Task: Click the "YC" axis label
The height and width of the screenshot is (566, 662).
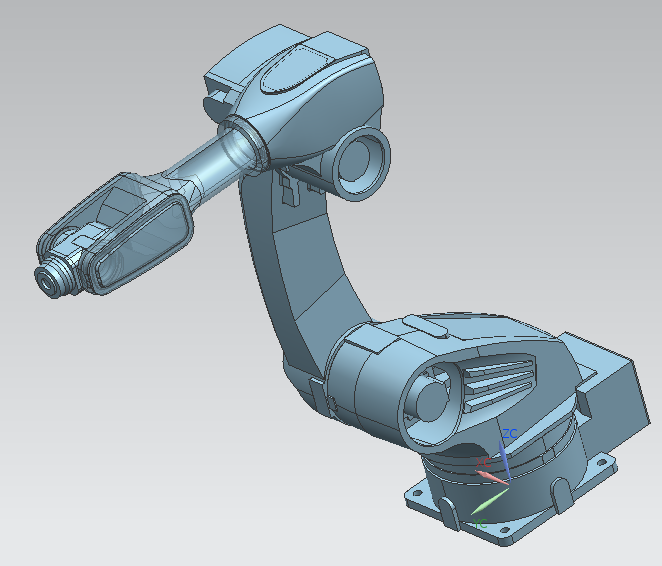Action: coord(480,524)
